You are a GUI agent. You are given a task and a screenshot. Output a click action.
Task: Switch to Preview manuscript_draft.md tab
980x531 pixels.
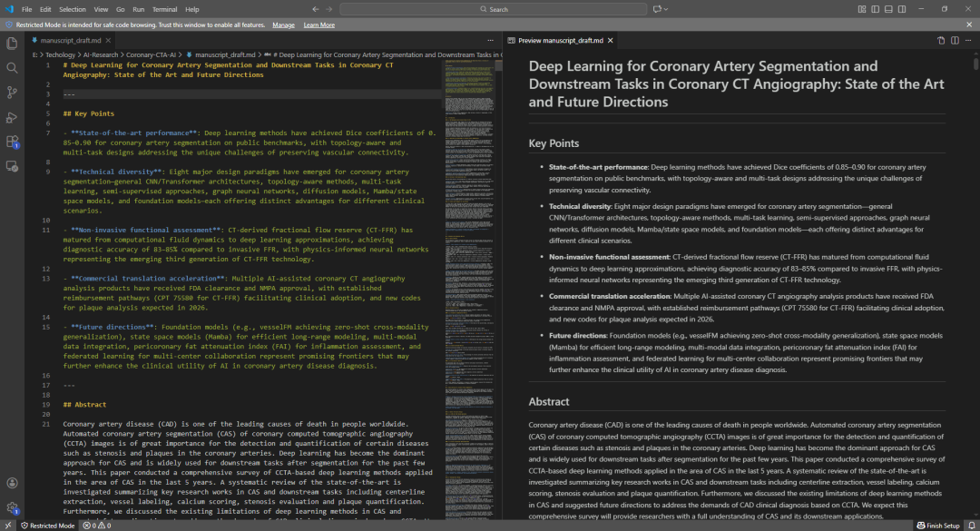[x=561, y=40]
